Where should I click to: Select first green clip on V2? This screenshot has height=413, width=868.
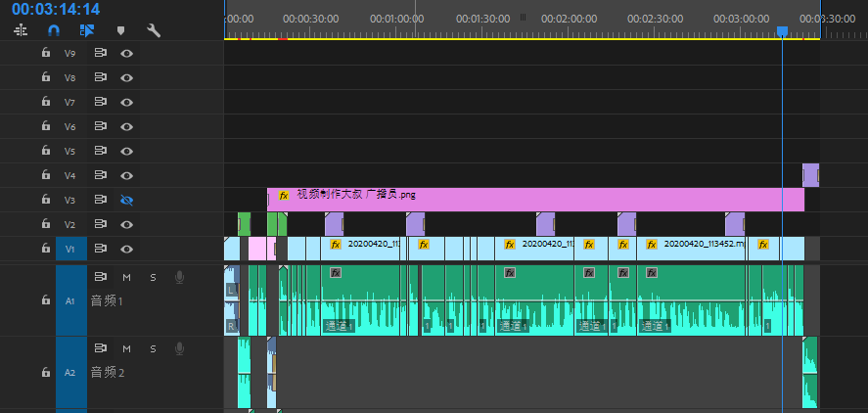click(x=244, y=224)
